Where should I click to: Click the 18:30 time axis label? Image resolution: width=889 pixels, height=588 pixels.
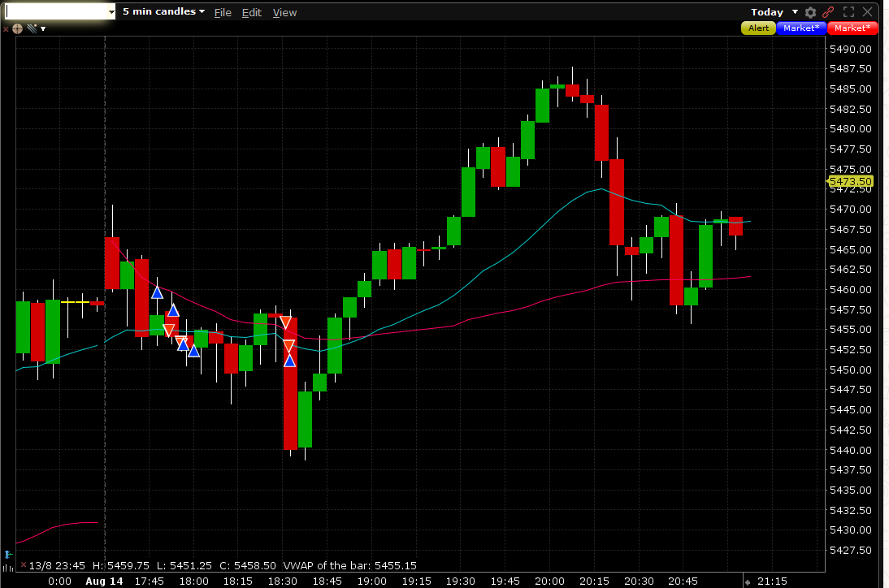coord(282,582)
